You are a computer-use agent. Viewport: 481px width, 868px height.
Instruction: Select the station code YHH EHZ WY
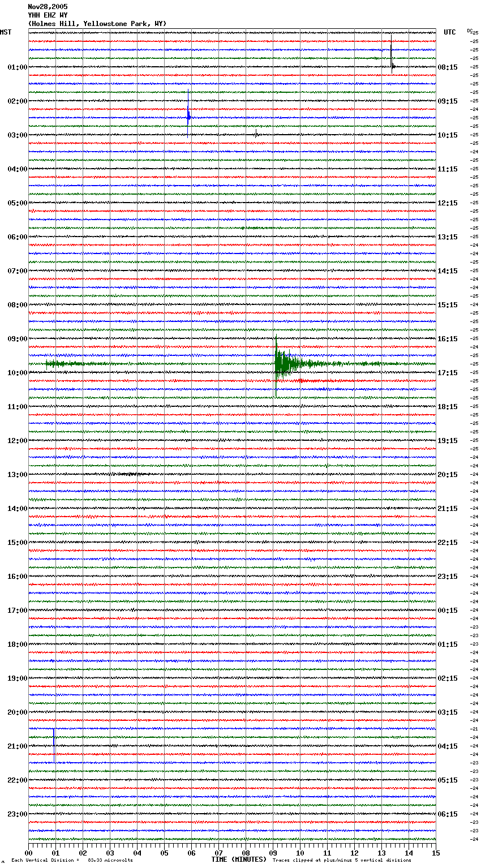(x=48, y=15)
